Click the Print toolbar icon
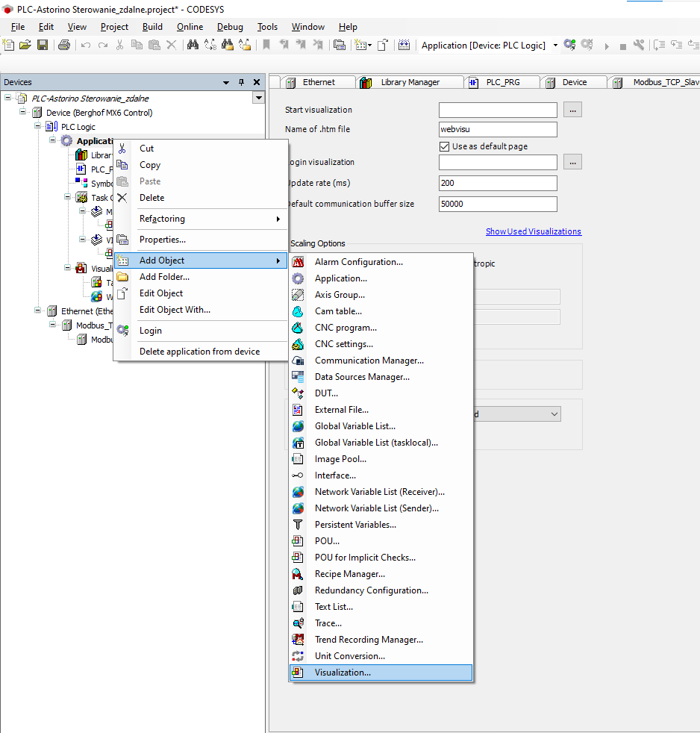This screenshot has width=700, height=733. [64, 45]
